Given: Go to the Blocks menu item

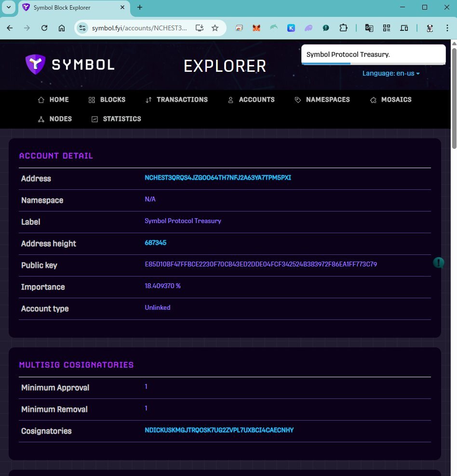Looking at the screenshot, I should 107,100.
